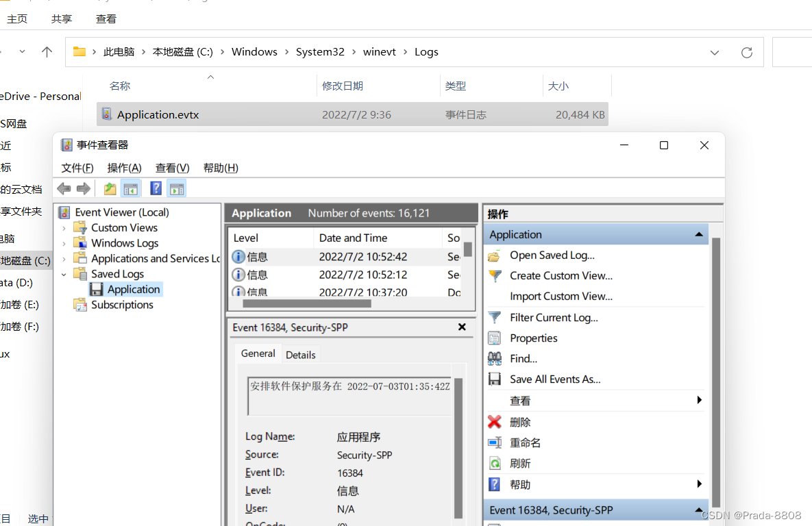Viewport: 812px width, 526px height.
Task: Click the Forward arrow in Event Viewer toolbar
Action: (84, 189)
